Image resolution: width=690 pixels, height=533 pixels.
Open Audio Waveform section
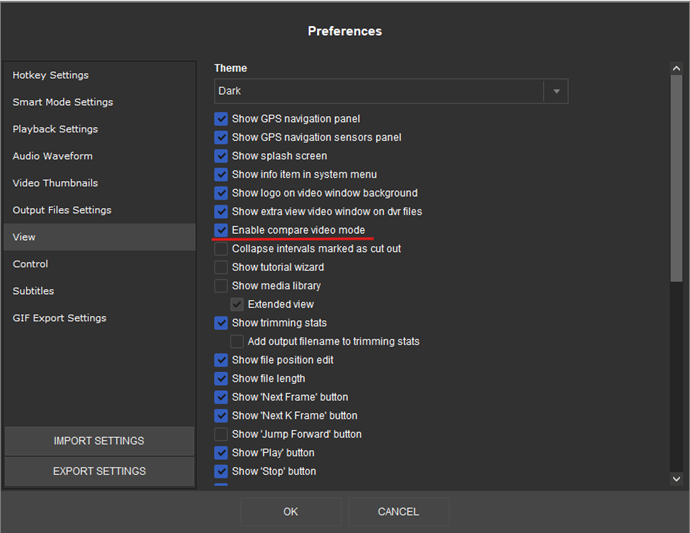coord(99,156)
